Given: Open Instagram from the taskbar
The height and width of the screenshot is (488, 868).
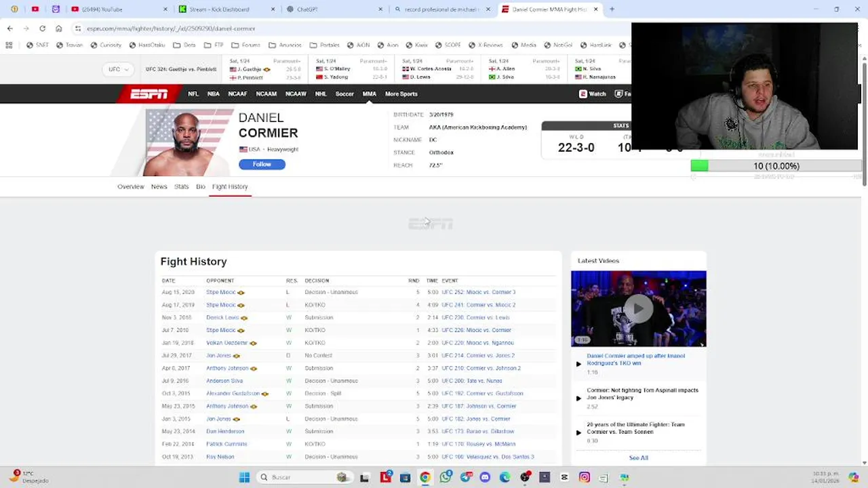Looking at the screenshot, I should coord(585,477).
